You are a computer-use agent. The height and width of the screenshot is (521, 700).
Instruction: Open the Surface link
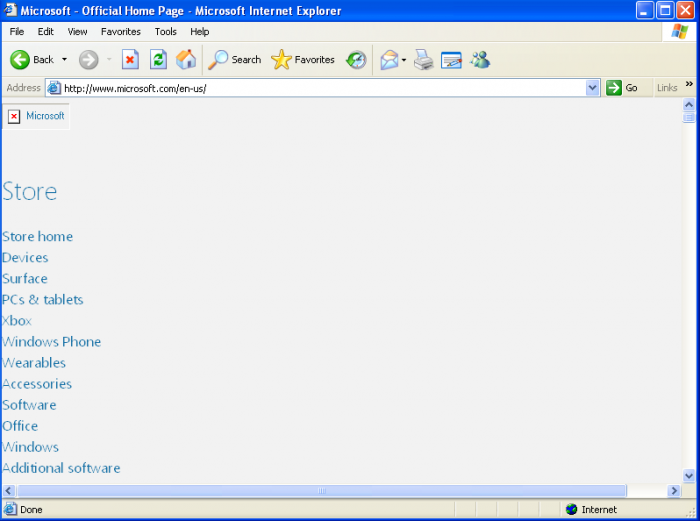(25, 279)
